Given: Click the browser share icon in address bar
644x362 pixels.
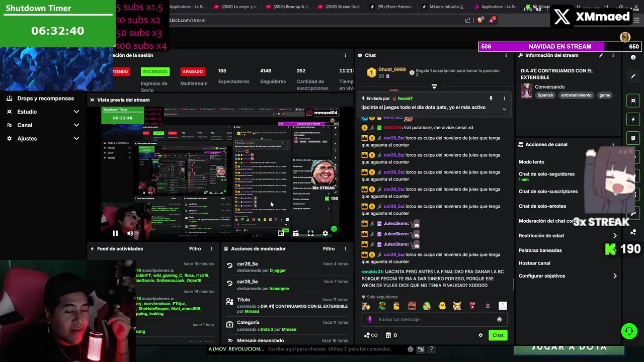Looking at the screenshot, I should (x=468, y=20).
